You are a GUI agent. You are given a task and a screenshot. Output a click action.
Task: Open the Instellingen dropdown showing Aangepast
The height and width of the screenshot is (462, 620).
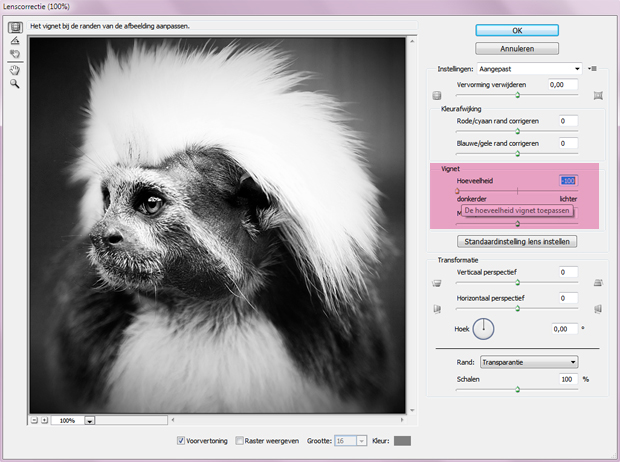click(529, 69)
